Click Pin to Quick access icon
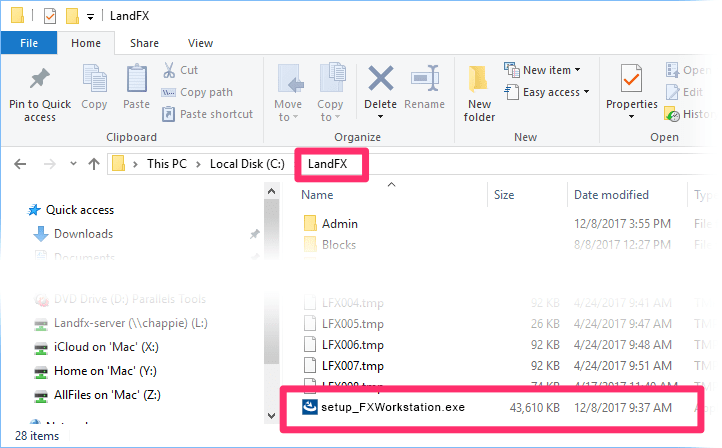The width and height of the screenshot is (722, 448). tap(40, 78)
